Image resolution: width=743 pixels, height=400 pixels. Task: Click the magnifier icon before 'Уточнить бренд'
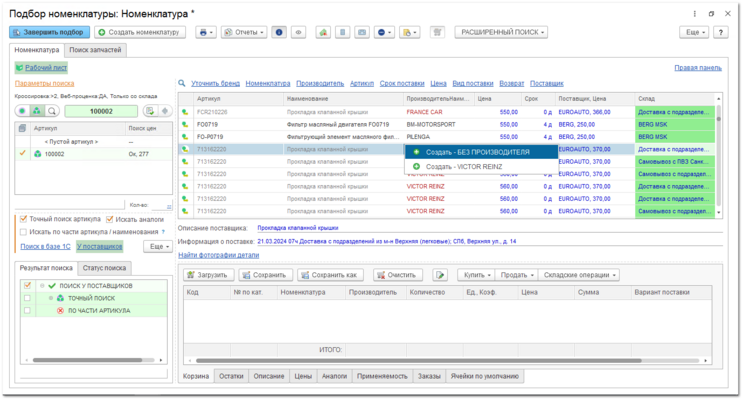click(181, 83)
